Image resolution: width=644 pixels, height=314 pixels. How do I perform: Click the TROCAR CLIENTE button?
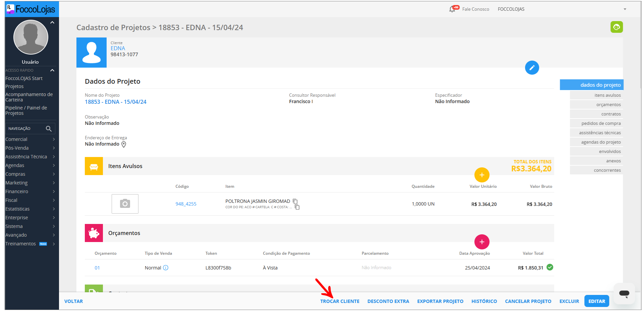point(340,301)
